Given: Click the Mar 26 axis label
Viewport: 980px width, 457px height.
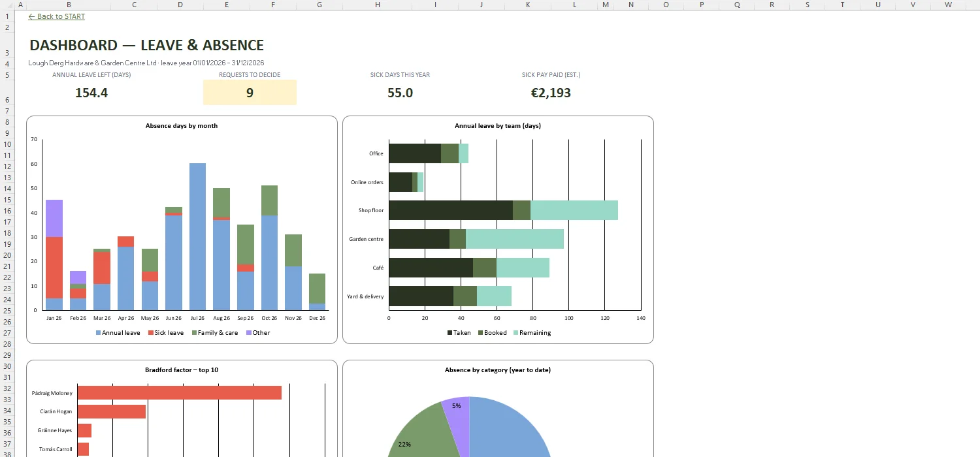Looking at the screenshot, I should 102,319.
